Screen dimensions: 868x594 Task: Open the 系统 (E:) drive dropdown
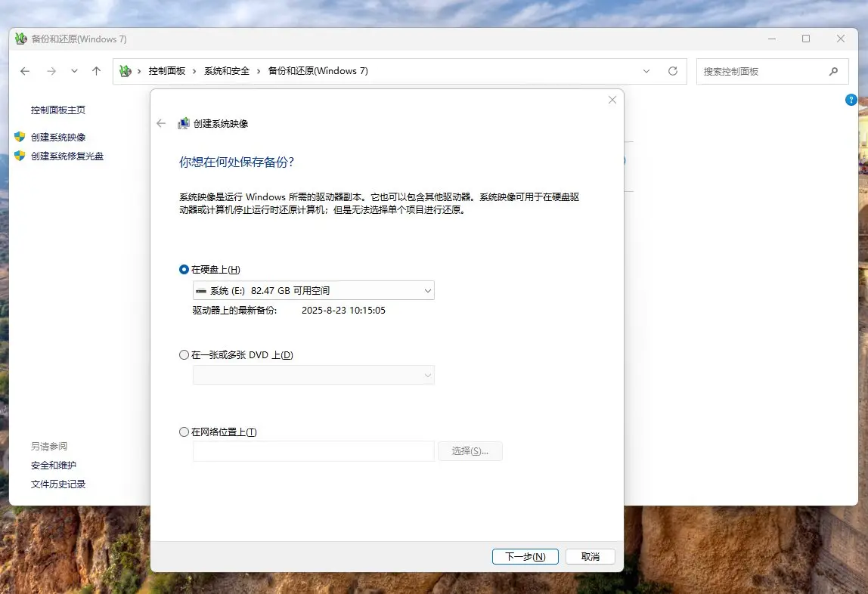pyautogui.click(x=313, y=290)
